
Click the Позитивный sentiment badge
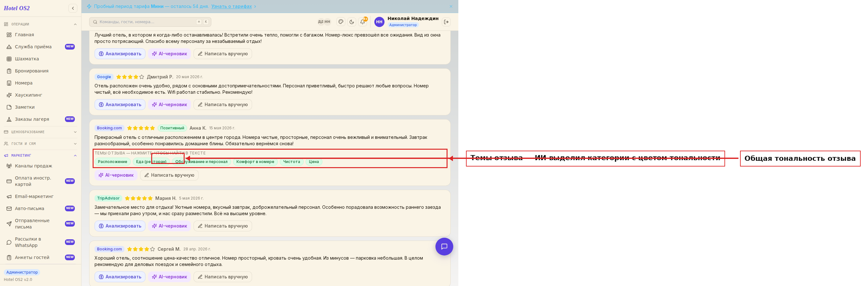pos(172,128)
